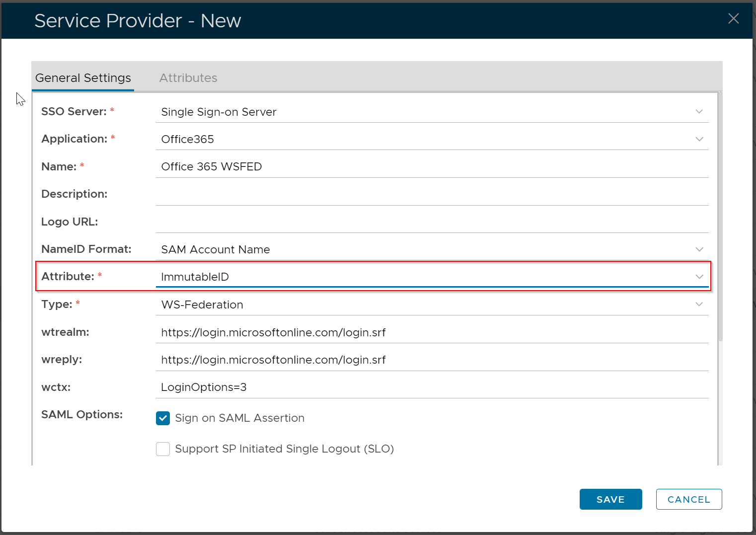
Task: Expand the NameID Format dropdown
Action: coord(699,249)
